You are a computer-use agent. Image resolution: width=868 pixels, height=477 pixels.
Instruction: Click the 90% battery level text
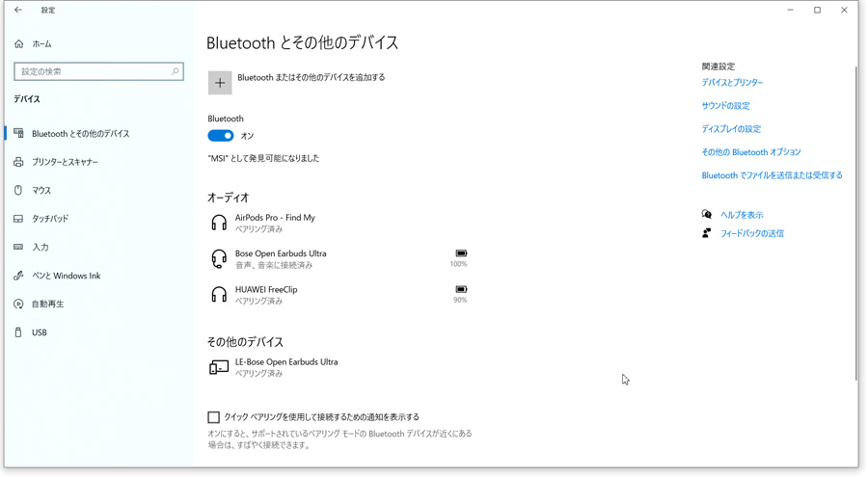(x=460, y=300)
